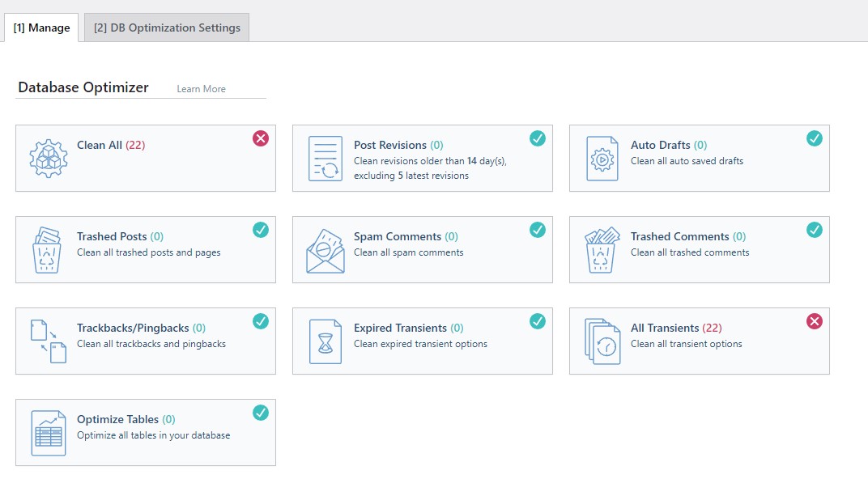Click the green check on Trashed Posts

coord(261,230)
